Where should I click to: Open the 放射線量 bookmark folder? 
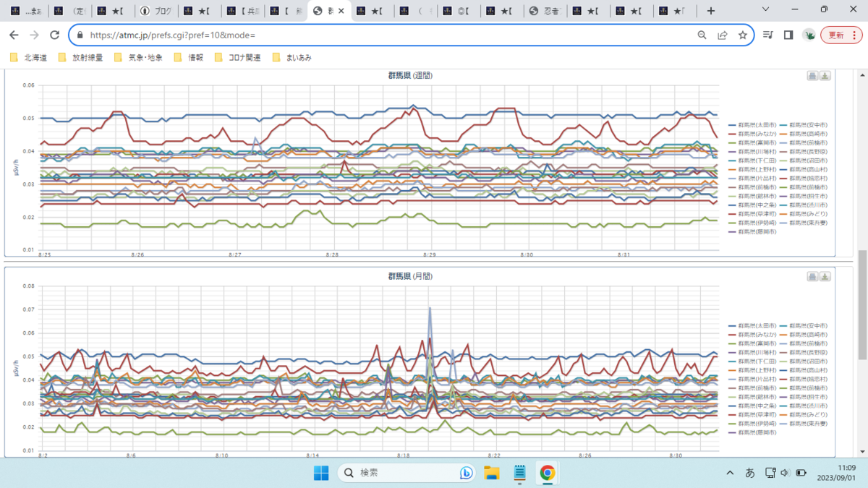[x=80, y=57]
